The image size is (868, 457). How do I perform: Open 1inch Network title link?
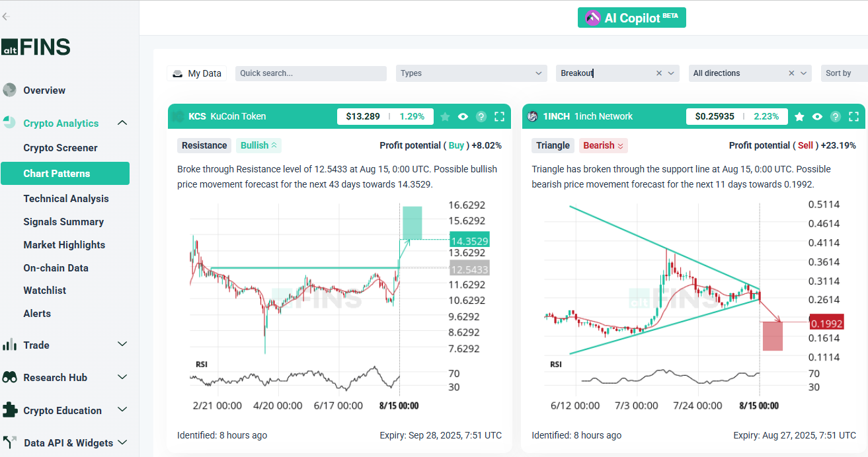pyautogui.click(x=604, y=116)
